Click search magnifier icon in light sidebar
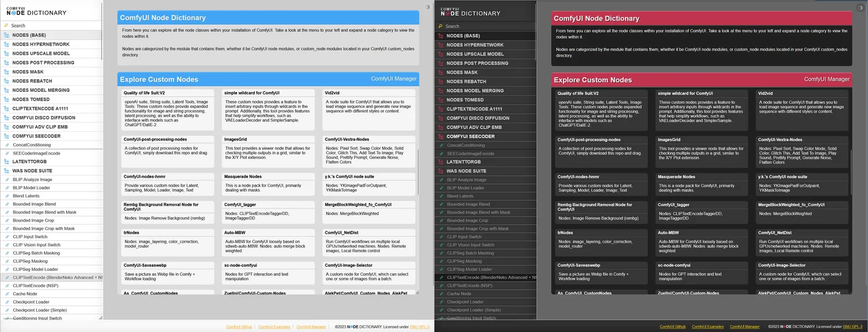This screenshot has height=332, width=868. point(6,25)
